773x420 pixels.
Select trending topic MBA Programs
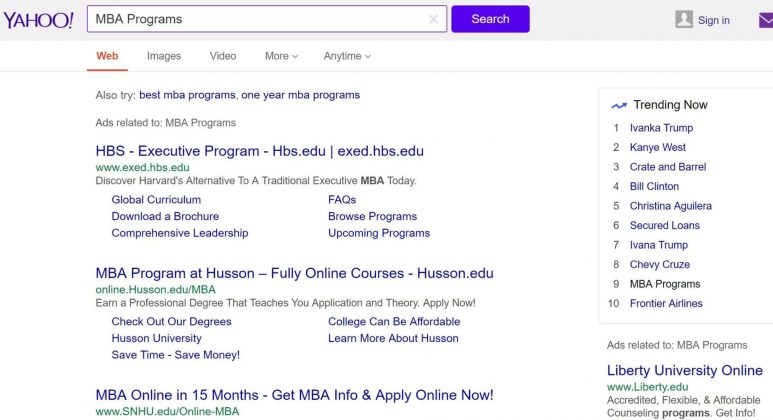pos(665,284)
